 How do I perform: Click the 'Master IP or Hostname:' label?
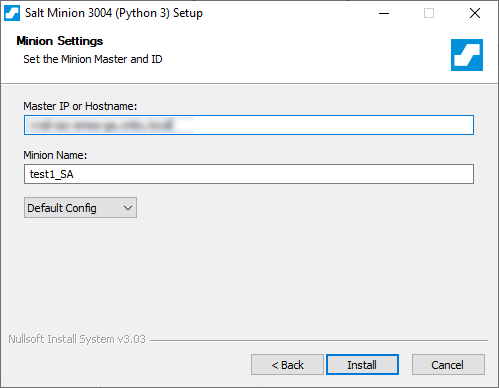click(80, 106)
